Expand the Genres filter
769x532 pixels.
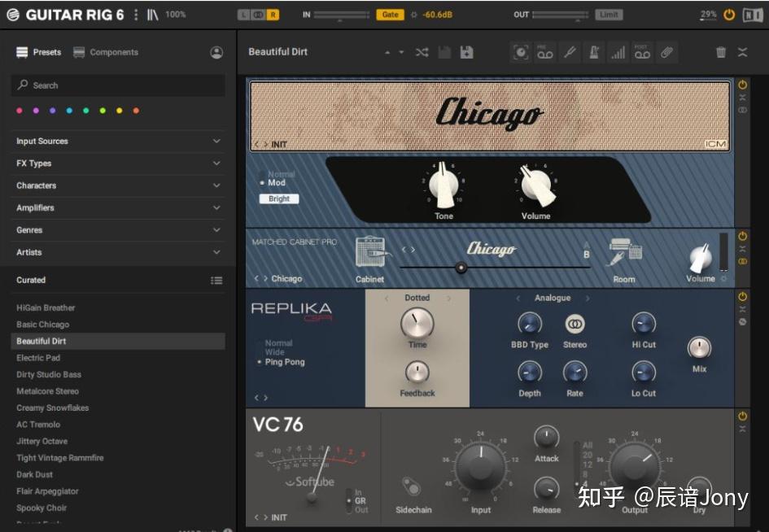click(118, 230)
